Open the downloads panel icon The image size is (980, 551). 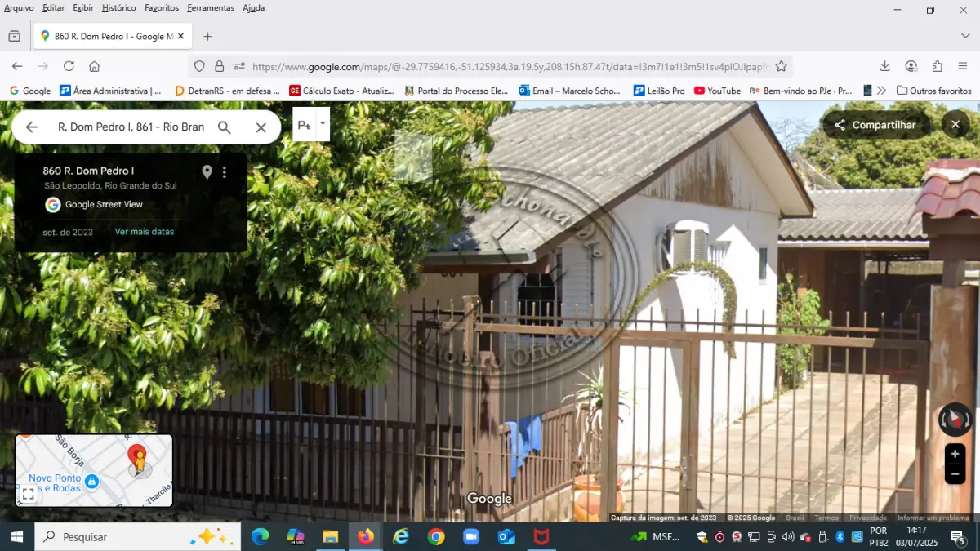coord(884,66)
